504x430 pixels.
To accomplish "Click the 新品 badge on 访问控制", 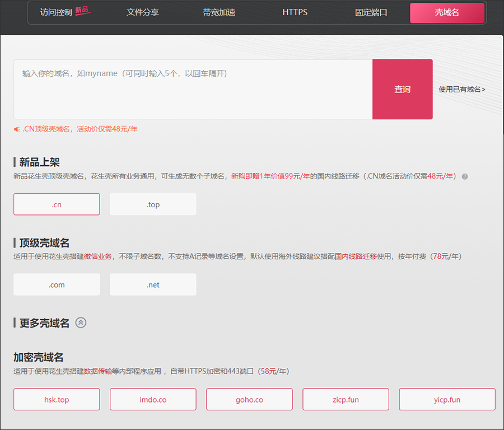I will click(82, 10).
